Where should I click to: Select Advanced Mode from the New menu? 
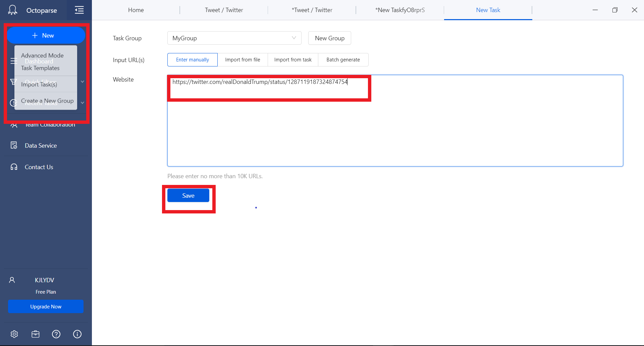click(x=42, y=55)
